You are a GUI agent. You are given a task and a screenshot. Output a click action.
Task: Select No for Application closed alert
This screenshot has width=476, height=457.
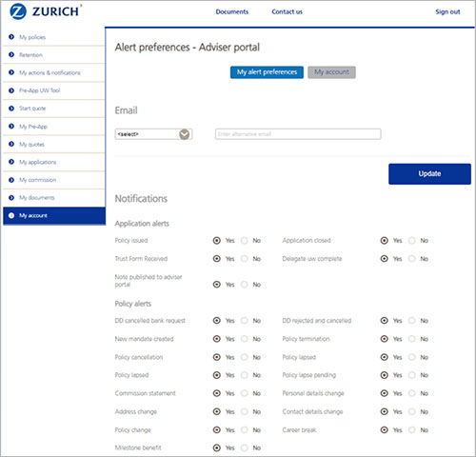pos(412,241)
